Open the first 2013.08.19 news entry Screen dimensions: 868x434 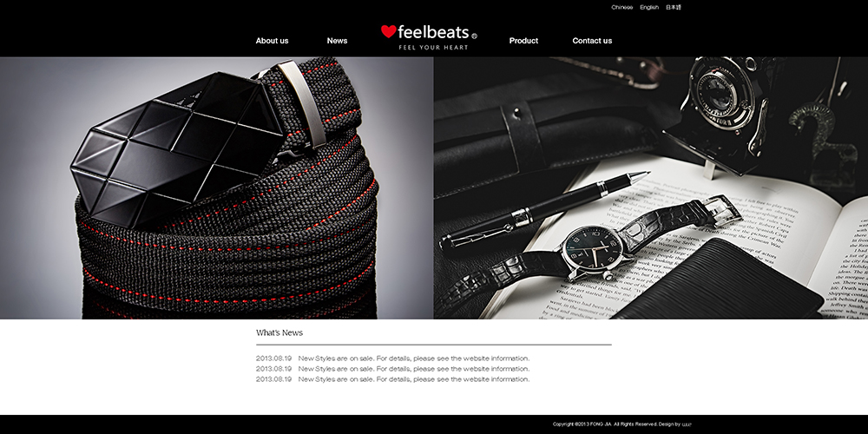click(392, 358)
